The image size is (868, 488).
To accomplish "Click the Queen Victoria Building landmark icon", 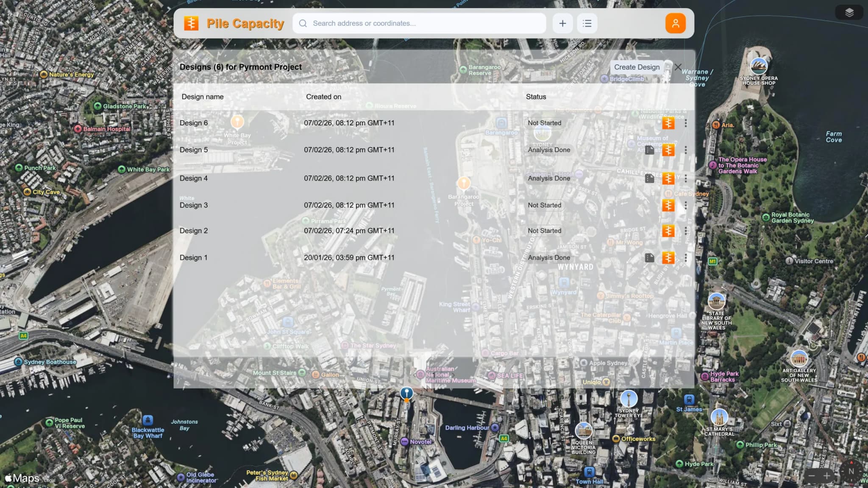I will click(x=584, y=431).
